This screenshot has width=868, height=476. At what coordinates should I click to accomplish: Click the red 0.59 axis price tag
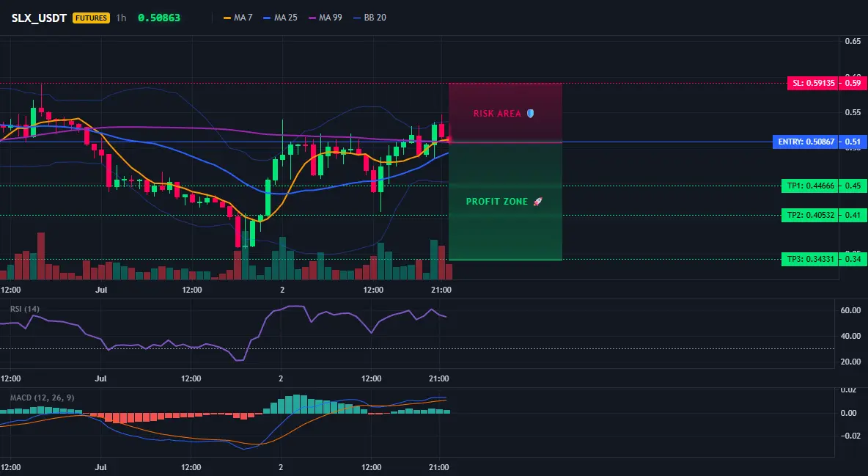tap(853, 83)
